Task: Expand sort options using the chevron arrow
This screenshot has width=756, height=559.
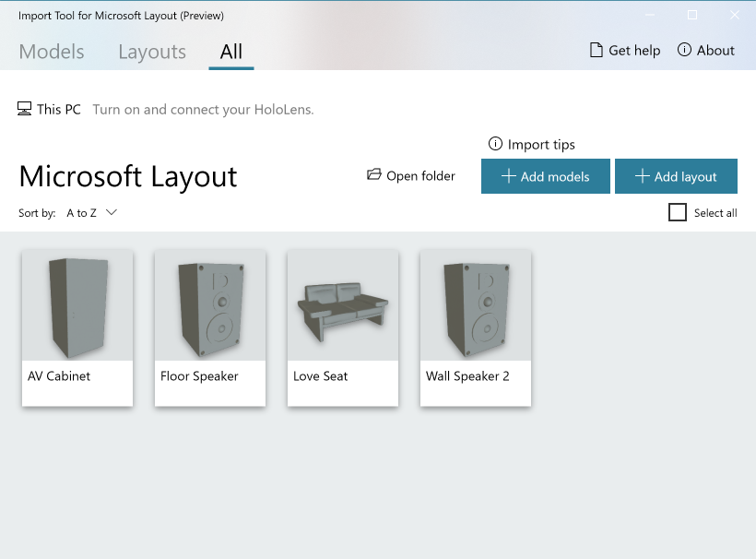Action: 112,212
